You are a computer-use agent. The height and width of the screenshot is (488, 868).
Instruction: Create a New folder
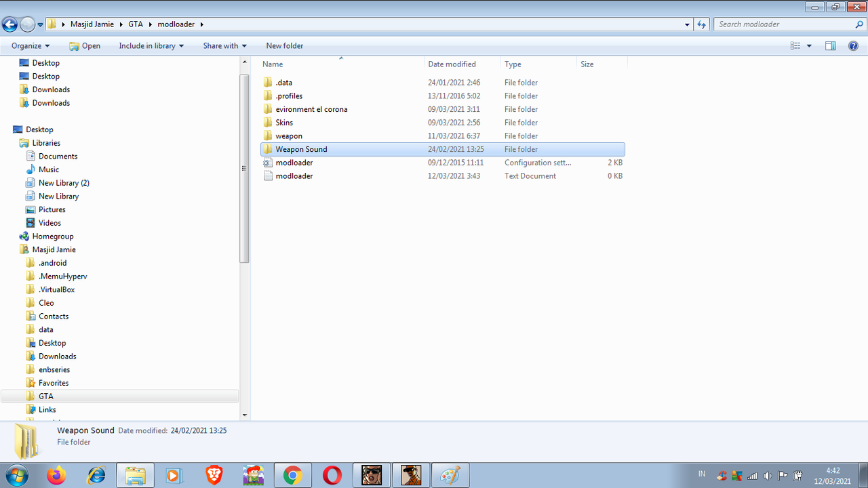pos(285,46)
